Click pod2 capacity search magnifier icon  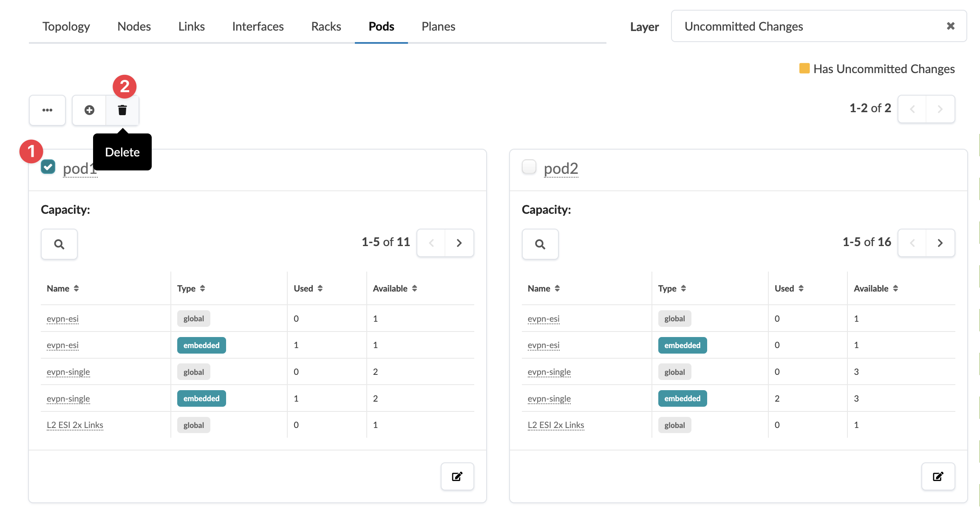point(540,244)
